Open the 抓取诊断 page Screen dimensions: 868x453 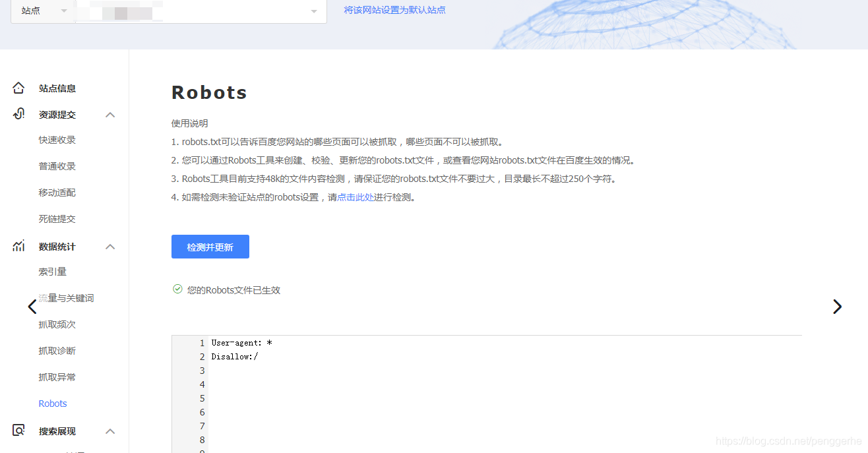pyautogui.click(x=56, y=350)
